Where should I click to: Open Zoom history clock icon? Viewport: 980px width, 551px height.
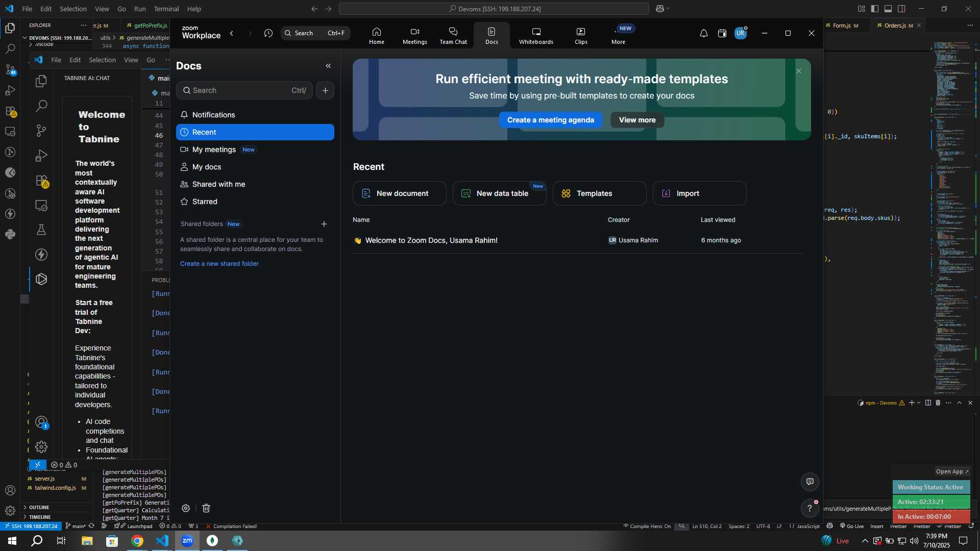268,33
